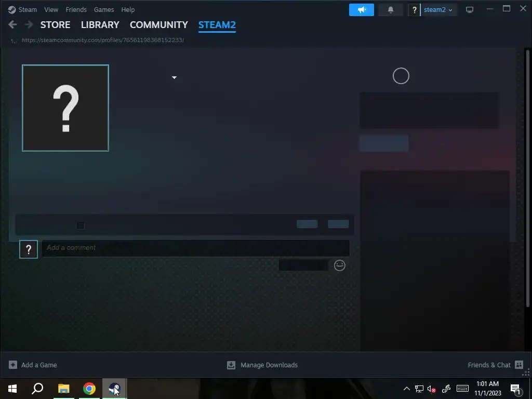Click the page vertical scrollbar

click(527, 178)
